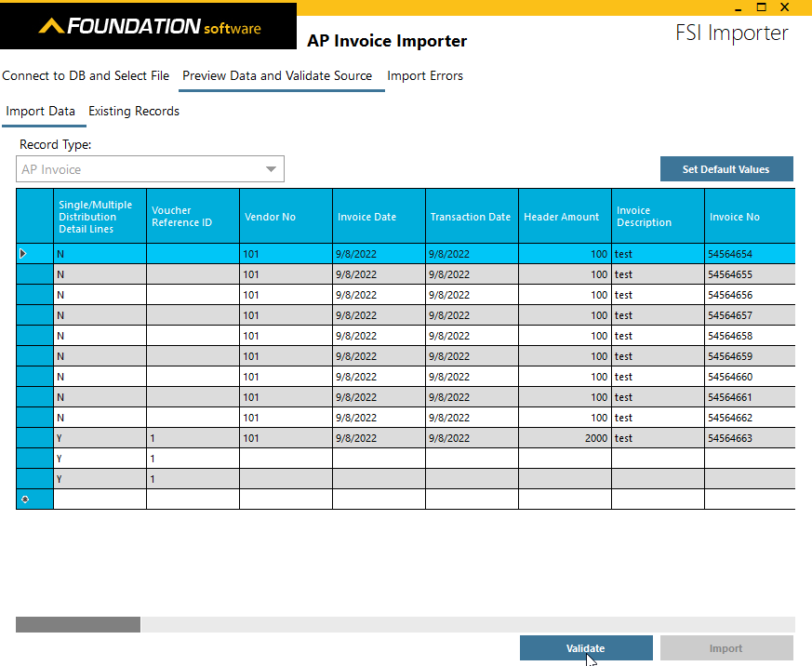
Task: Select invoice number cell 54564663
Action: [x=750, y=438]
